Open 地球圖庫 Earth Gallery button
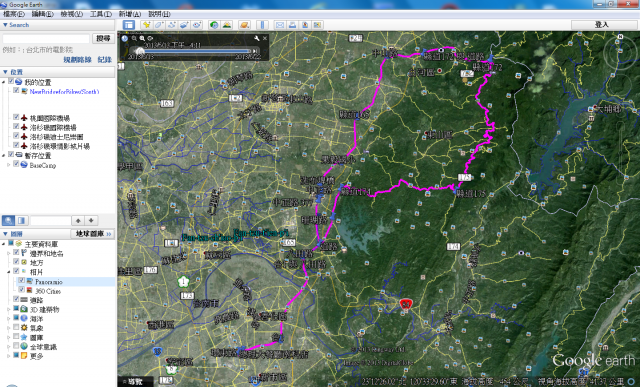640x387 pixels. 93,234
